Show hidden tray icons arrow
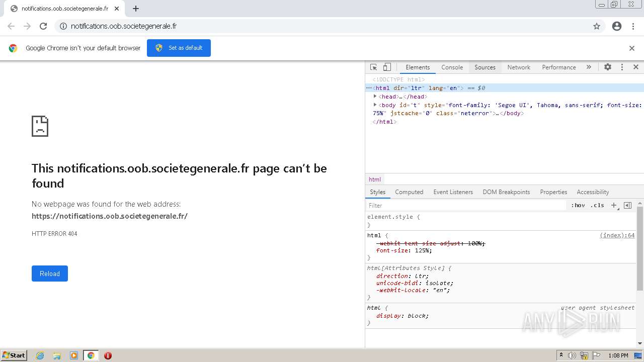The width and height of the screenshot is (644, 362). pos(561,355)
